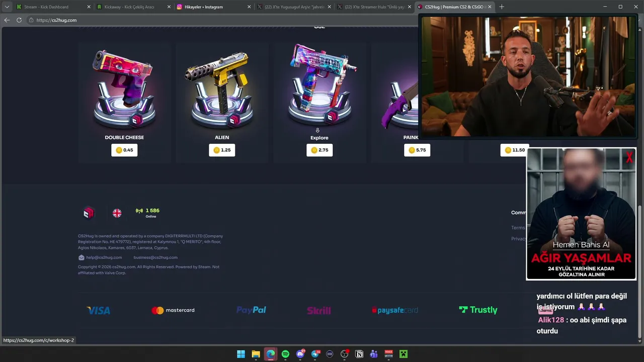
Task: Expand the browser tab list dropdown
Action: [x=7, y=7]
